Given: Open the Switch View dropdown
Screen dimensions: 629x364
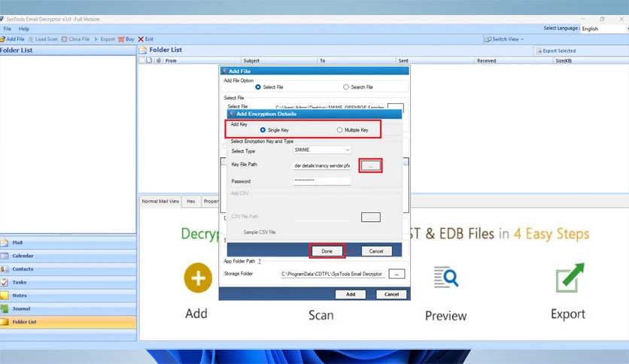Looking at the screenshot, I should pyautogui.click(x=504, y=39).
